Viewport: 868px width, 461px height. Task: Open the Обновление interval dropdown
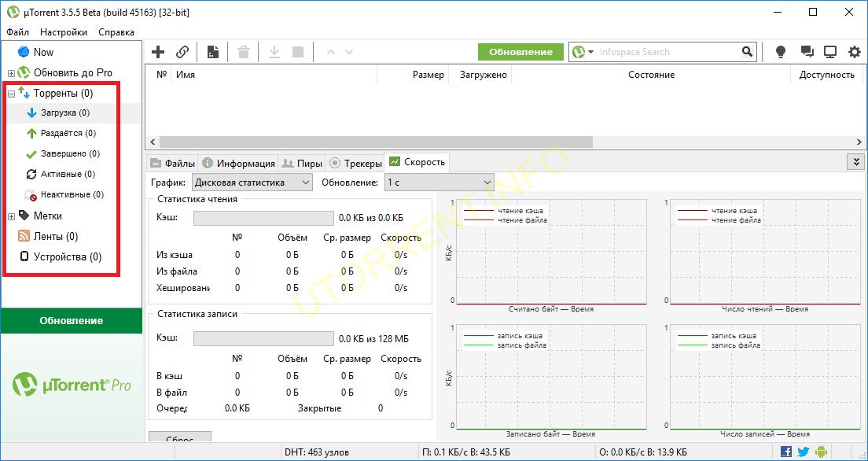[439, 183]
